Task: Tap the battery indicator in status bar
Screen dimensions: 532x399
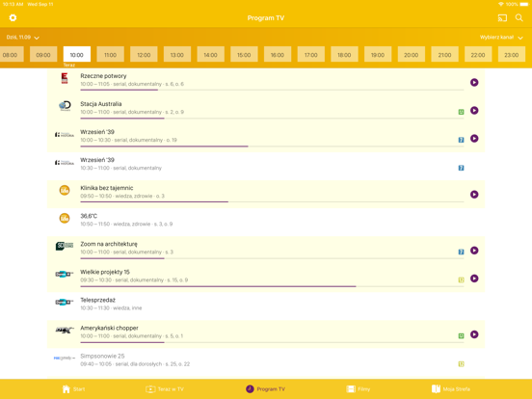Action: point(524,4)
